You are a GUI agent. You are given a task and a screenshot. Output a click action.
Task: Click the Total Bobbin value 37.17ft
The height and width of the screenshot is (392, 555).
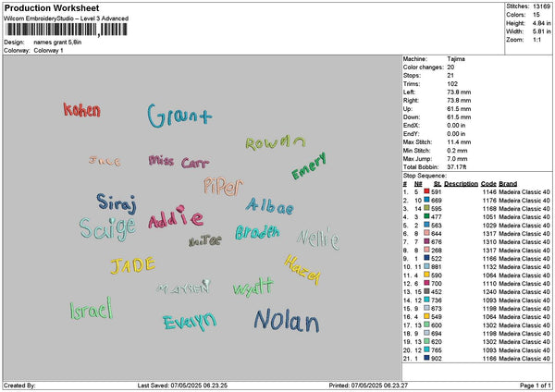tap(457, 166)
